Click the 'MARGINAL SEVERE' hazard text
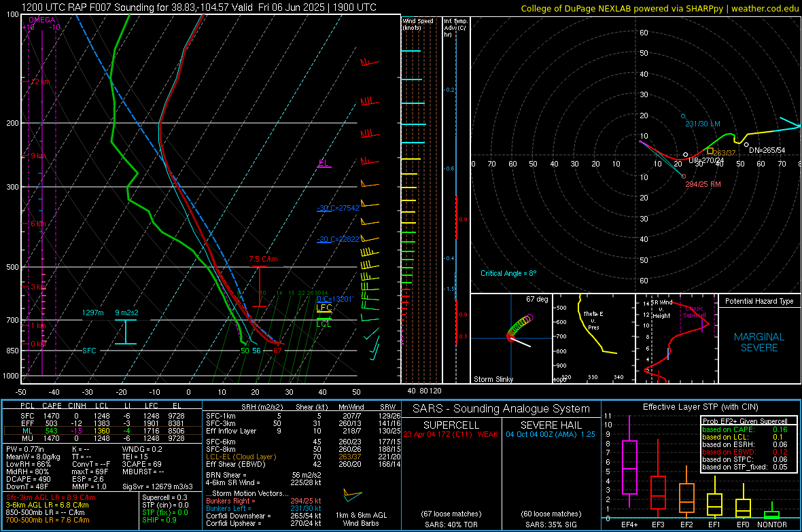 pos(759,342)
